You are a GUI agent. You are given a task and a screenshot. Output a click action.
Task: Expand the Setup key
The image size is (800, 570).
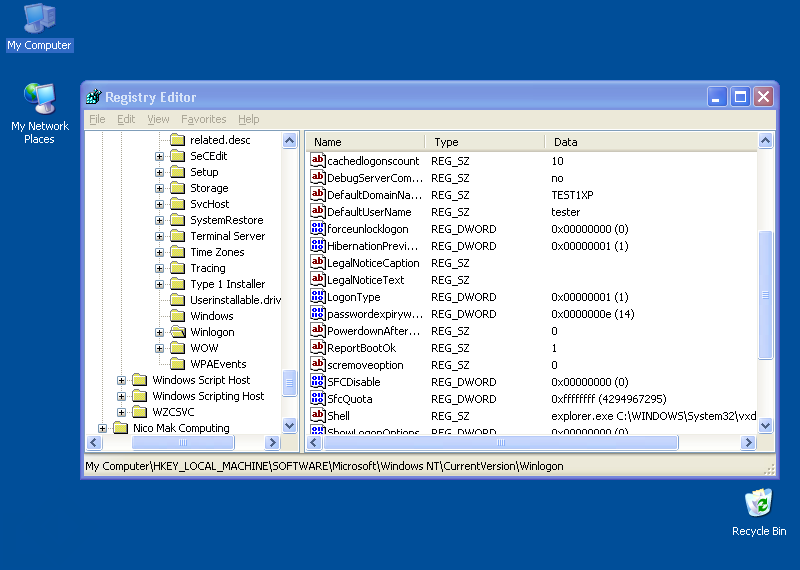(159, 172)
